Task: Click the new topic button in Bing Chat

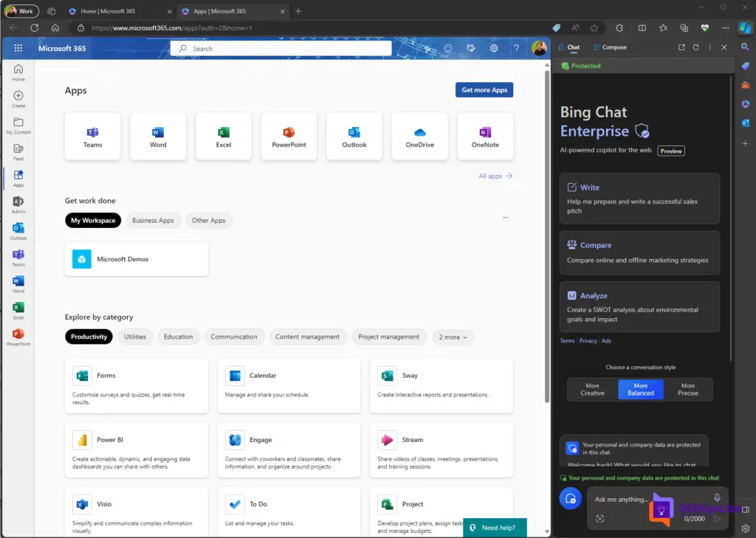Action: (x=570, y=500)
